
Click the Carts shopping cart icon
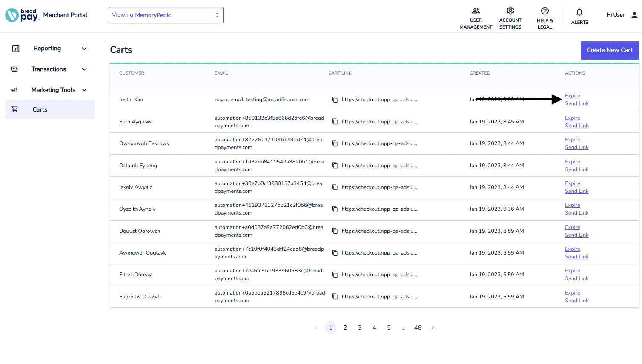14,109
